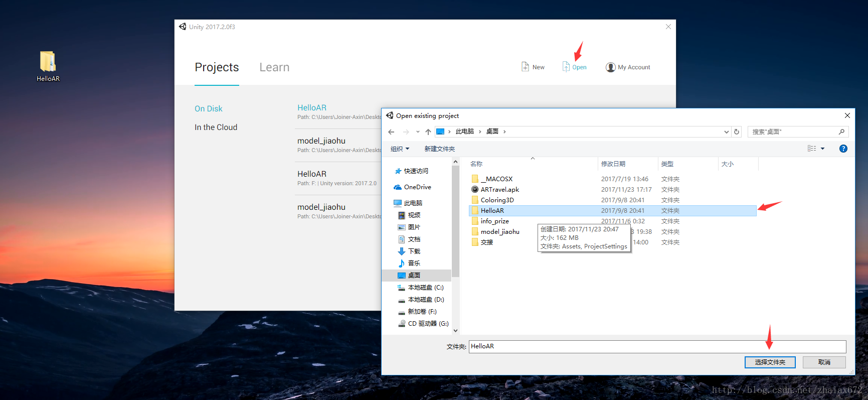Select CD drive (G:)
This screenshot has height=400, width=868.
tap(423, 324)
